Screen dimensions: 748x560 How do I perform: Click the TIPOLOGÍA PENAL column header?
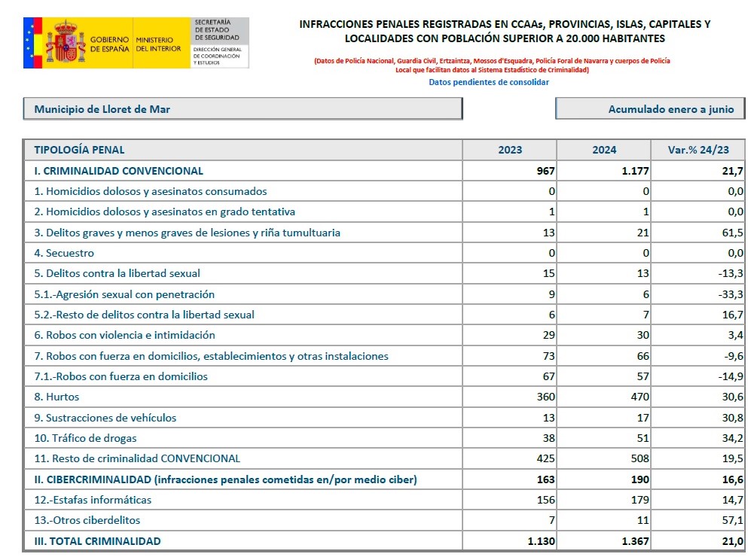click(x=79, y=150)
